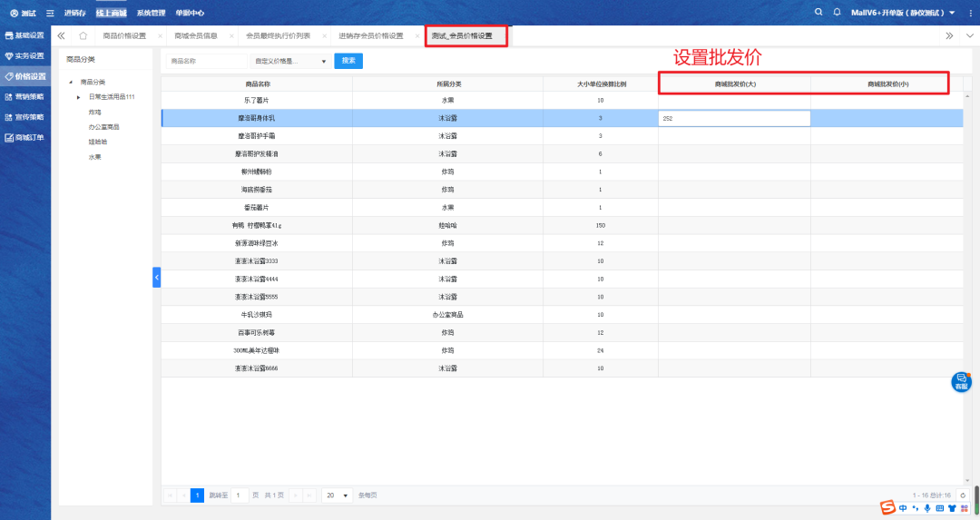Click the blue 搜索 search button
Screen dimensions: 980x520
point(348,61)
